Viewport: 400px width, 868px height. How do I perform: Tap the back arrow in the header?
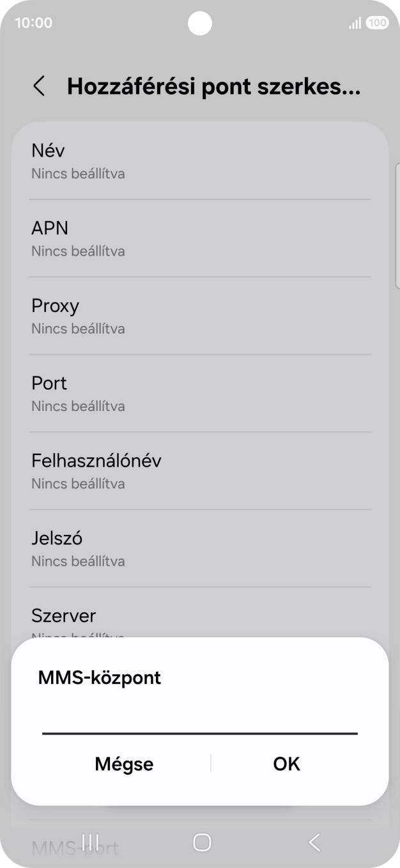click(x=39, y=86)
